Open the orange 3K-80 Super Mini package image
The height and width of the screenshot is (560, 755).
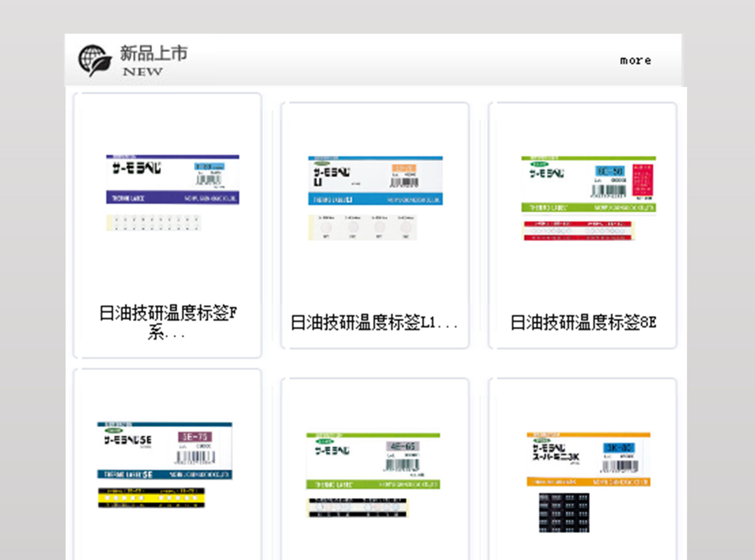coord(588,459)
